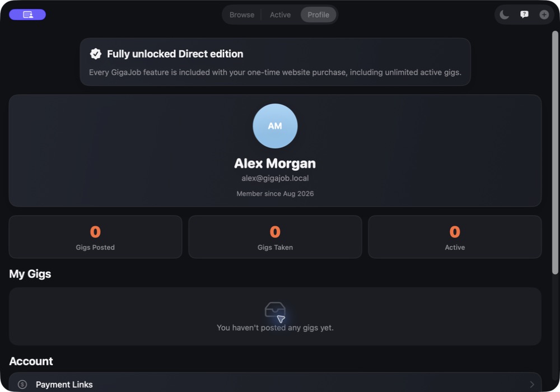Click the Gigs Posted stat card

pos(95,237)
